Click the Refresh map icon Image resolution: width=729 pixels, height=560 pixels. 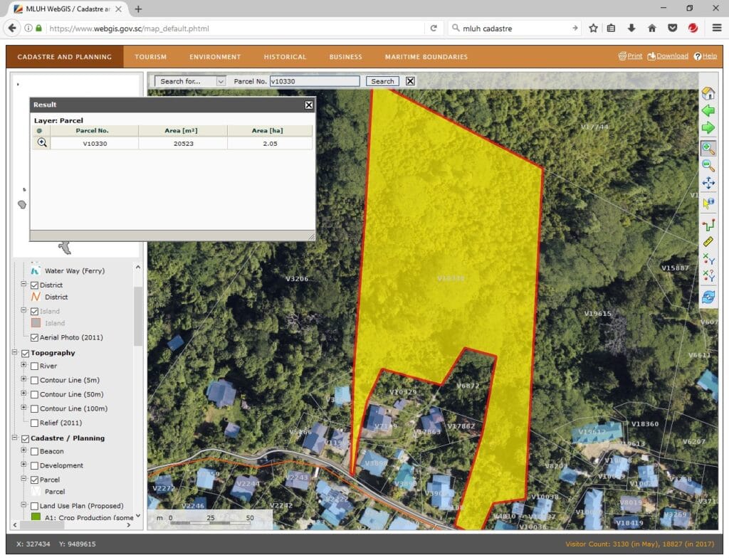tap(708, 297)
